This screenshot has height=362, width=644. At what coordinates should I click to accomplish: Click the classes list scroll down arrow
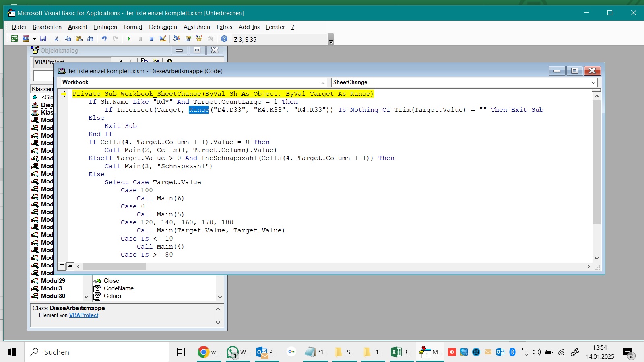pos(86,297)
